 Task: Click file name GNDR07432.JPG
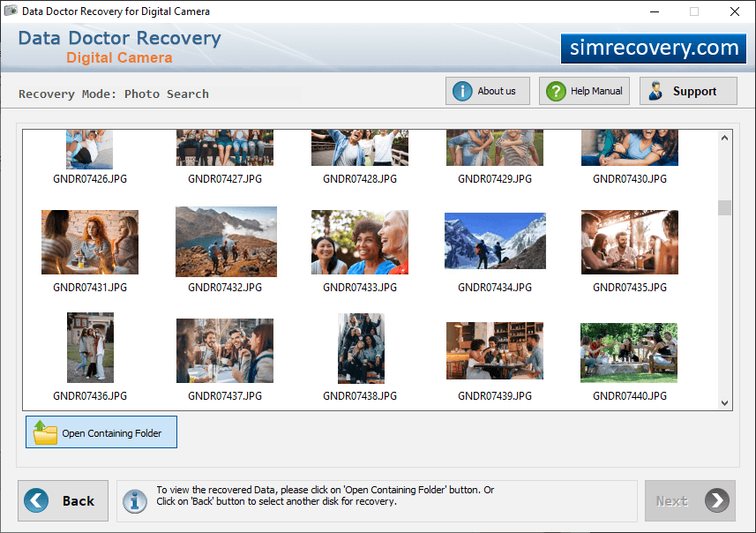[225, 288]
